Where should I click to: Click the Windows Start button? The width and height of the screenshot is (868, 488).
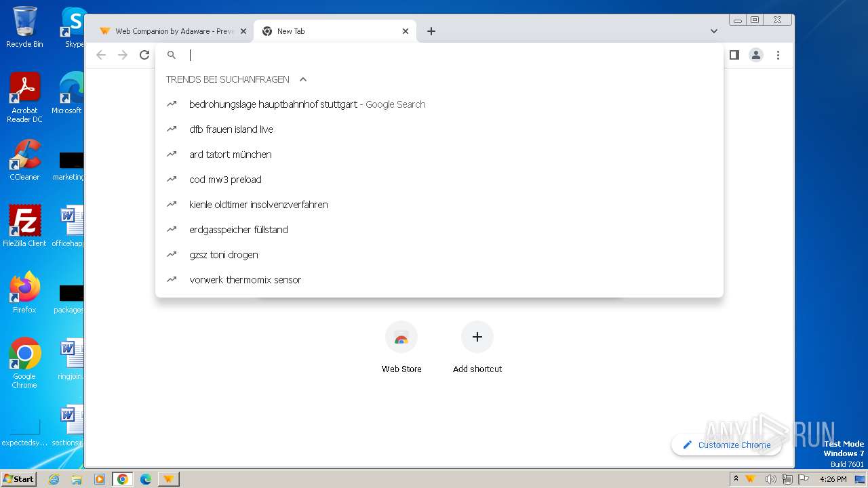[x=19, y=479]
